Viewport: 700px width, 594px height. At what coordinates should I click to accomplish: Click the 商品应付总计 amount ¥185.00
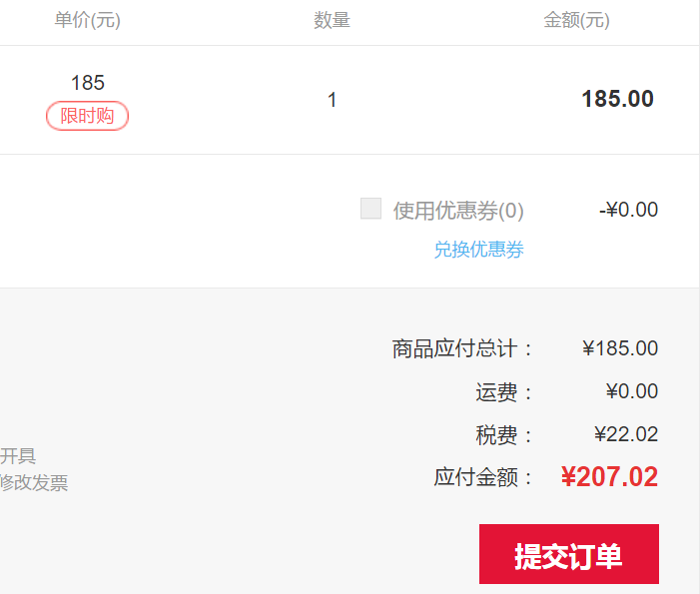[x=620, y=348]
